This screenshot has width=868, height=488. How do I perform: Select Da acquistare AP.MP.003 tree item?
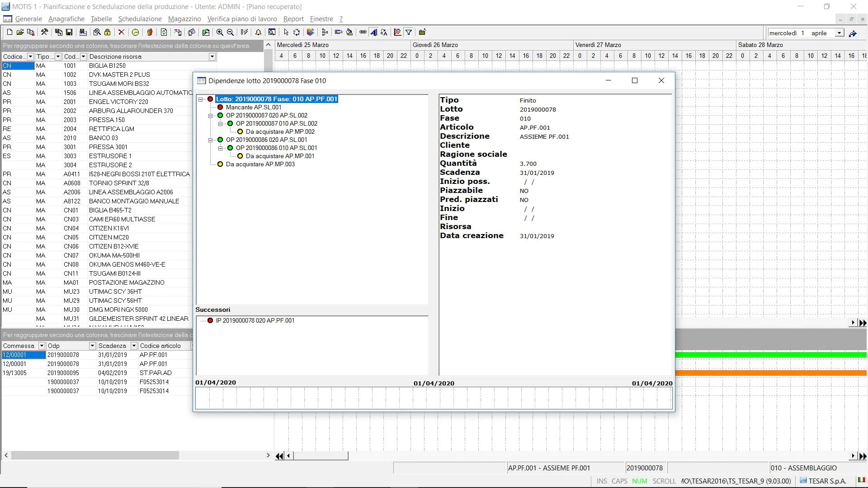(x=260, y=164)
